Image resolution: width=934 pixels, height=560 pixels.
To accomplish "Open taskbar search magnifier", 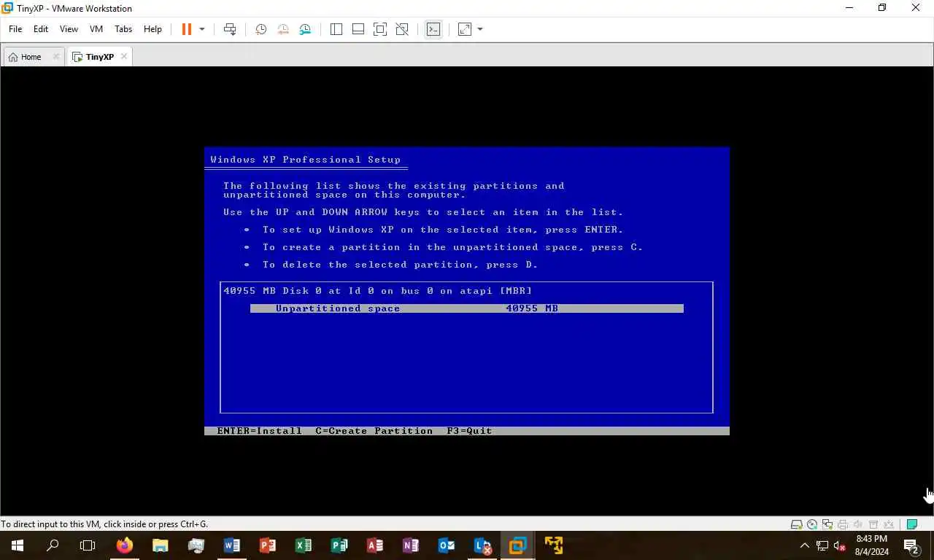I will 53,545.
